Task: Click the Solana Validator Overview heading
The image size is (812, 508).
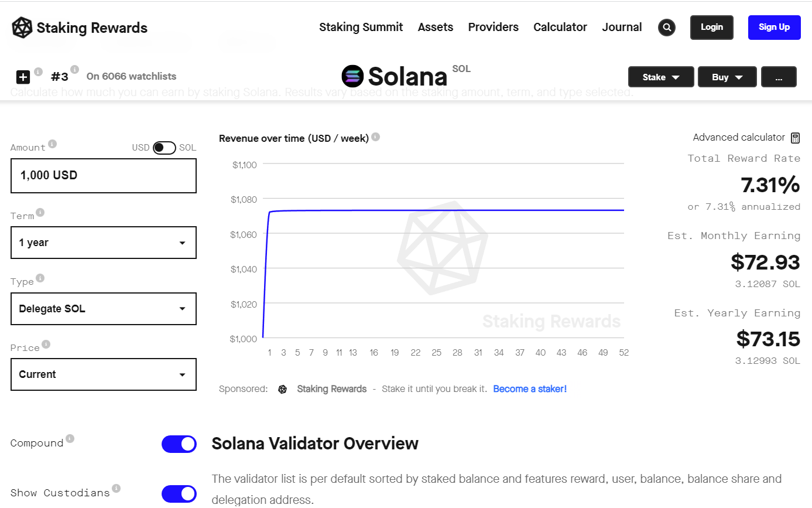Action: coord(315,444)
